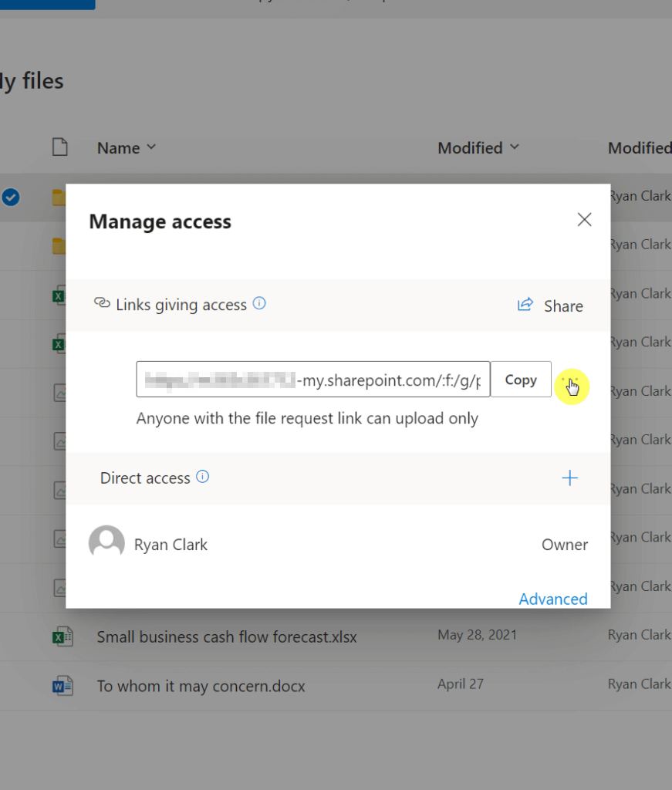
Task: Click the Ryan Clark name in Direct access
Action: coord(171,545)
